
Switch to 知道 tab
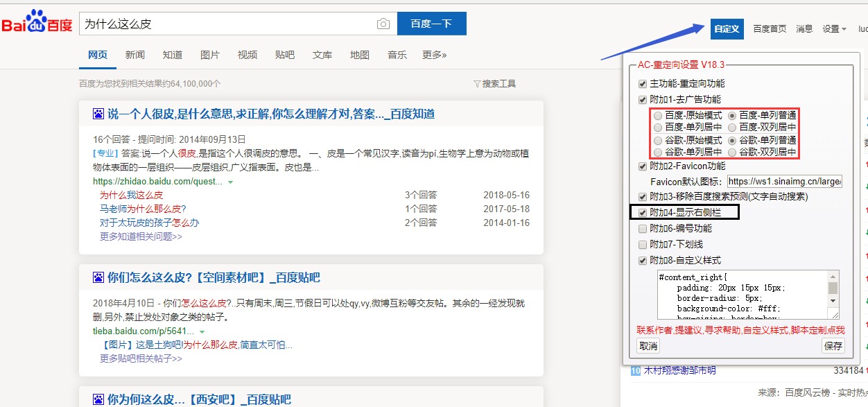click(173, 55)
